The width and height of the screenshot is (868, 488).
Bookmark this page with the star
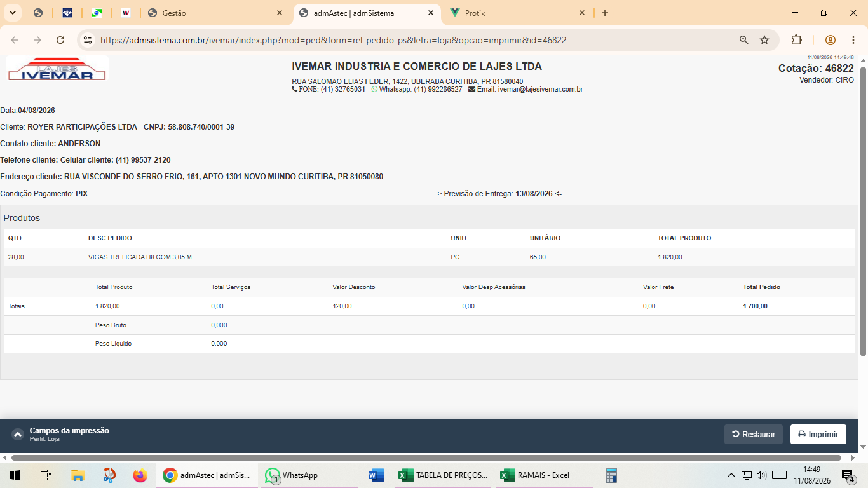764,40
